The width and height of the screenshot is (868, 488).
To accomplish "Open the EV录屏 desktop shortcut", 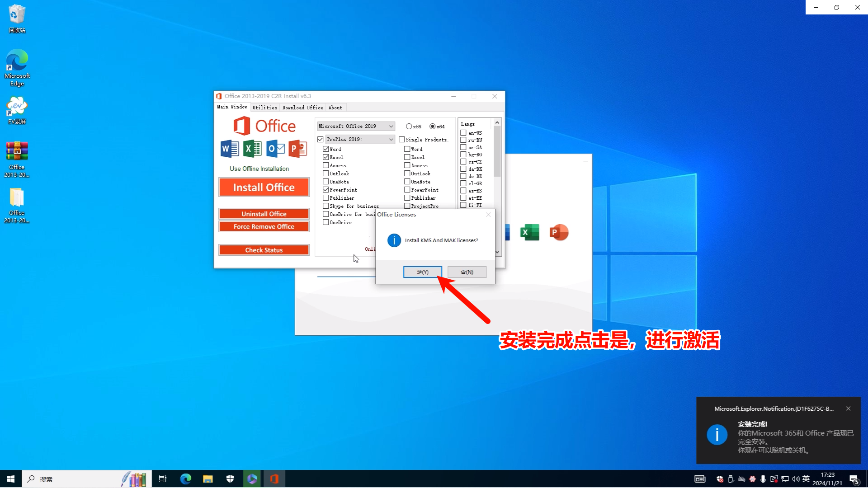I will pyautogui.click(x=17, y=110).
